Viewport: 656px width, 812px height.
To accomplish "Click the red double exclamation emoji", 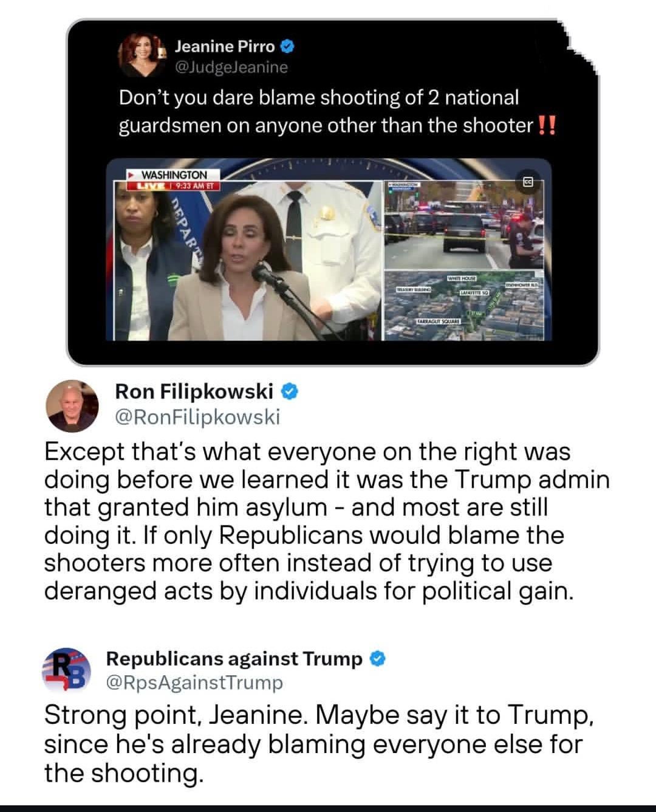I will click(547, 126).
